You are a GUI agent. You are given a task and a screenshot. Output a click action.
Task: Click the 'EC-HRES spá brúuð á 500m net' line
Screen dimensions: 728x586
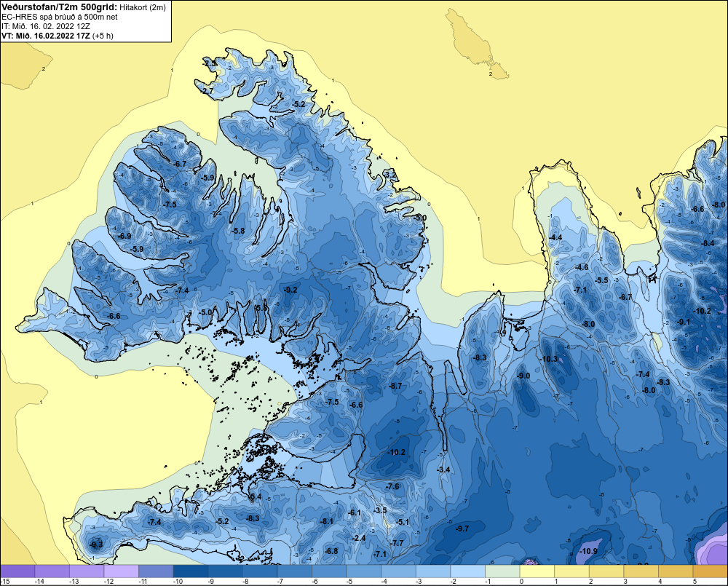pyautogui.click(x=60, y=17)
